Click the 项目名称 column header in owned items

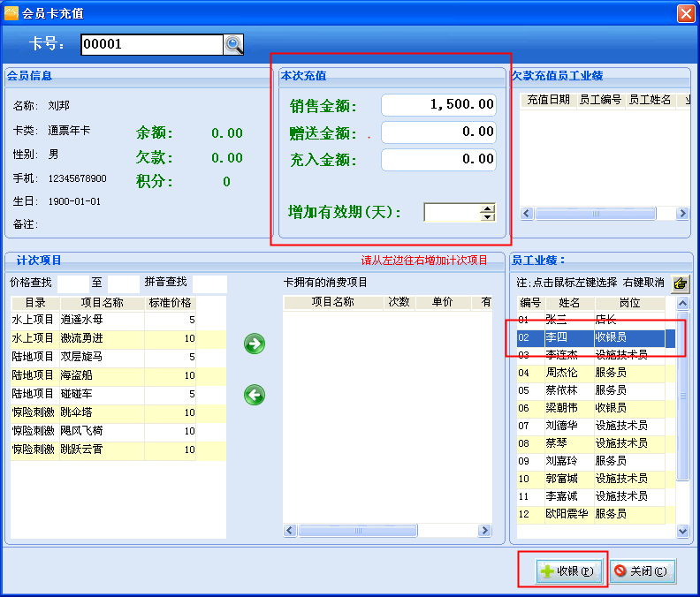[332, 302]
